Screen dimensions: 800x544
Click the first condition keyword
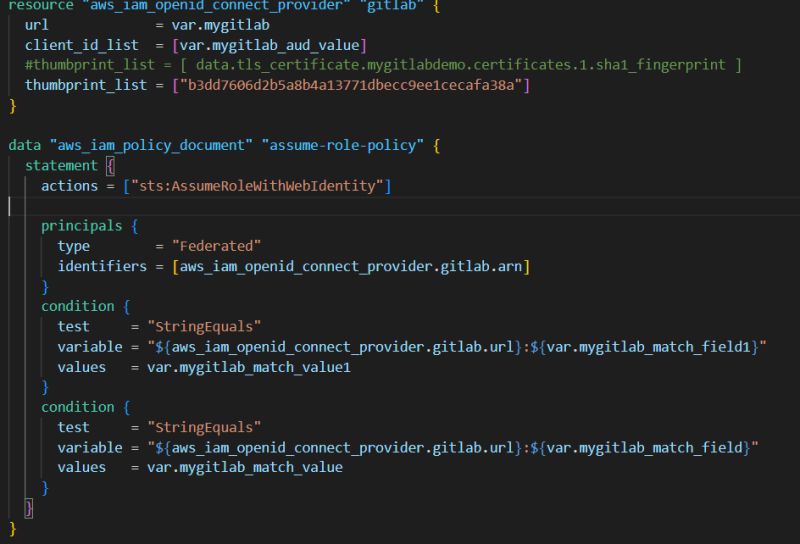[78, 306]
